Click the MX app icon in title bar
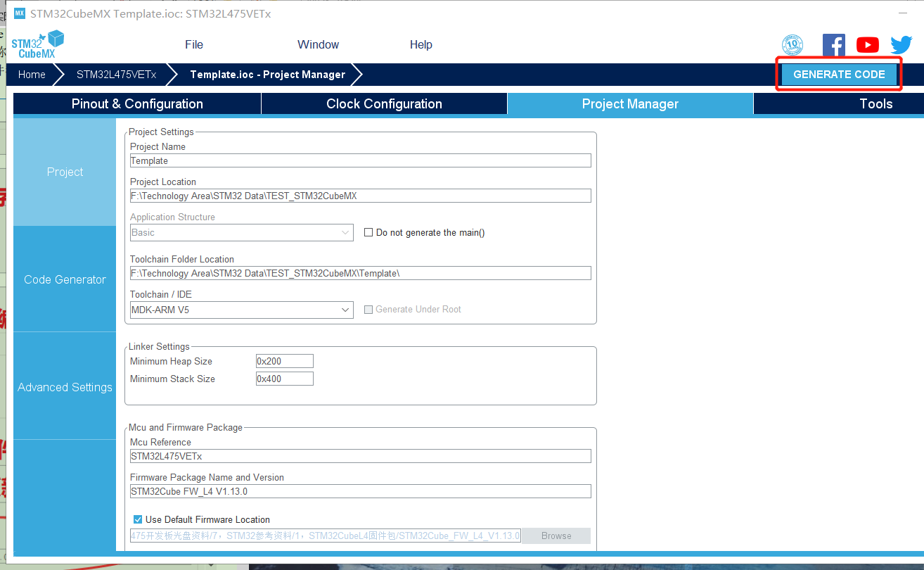Image resolution: width=924 pixels, height=570 pixels. tap(20, 13)
